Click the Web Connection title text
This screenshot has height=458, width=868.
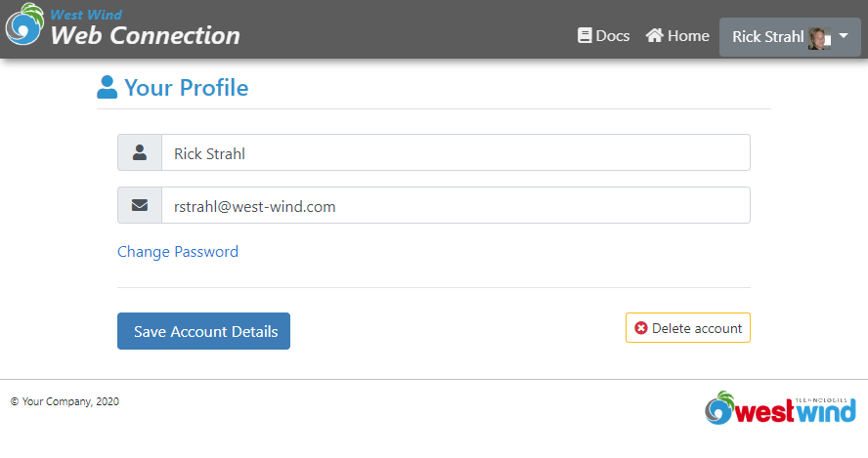[x=145, y=35]
